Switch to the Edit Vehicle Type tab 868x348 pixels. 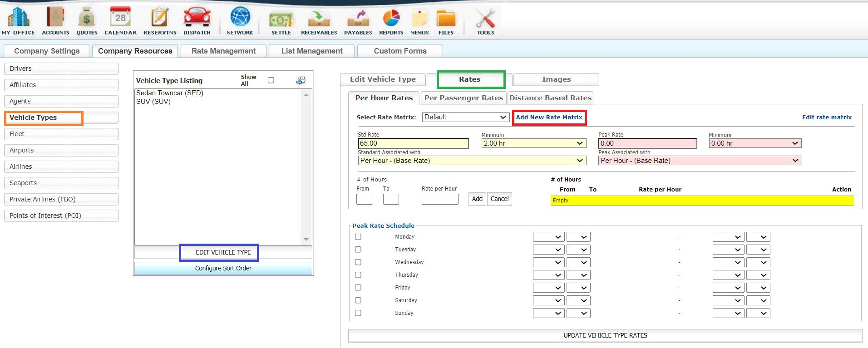[383, 79]
